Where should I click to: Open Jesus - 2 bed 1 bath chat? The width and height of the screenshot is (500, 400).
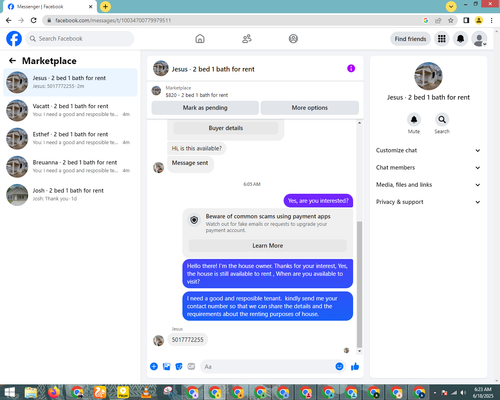(x=70, y=82)
